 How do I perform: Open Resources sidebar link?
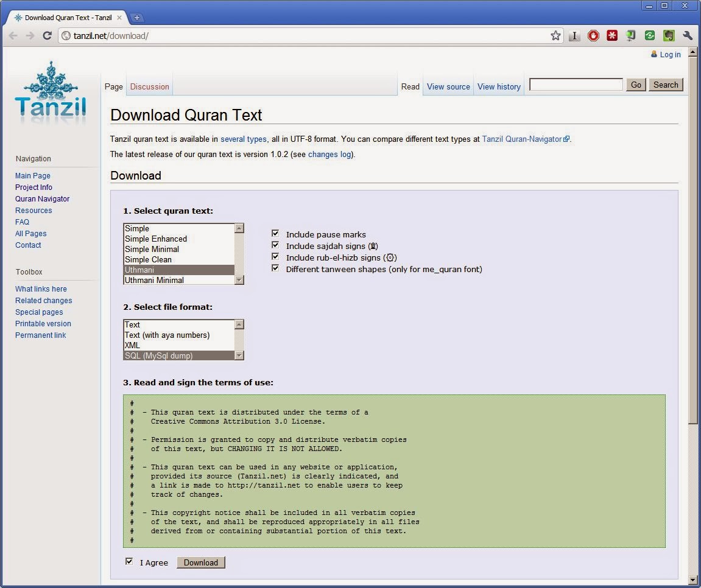pos(33,211)
